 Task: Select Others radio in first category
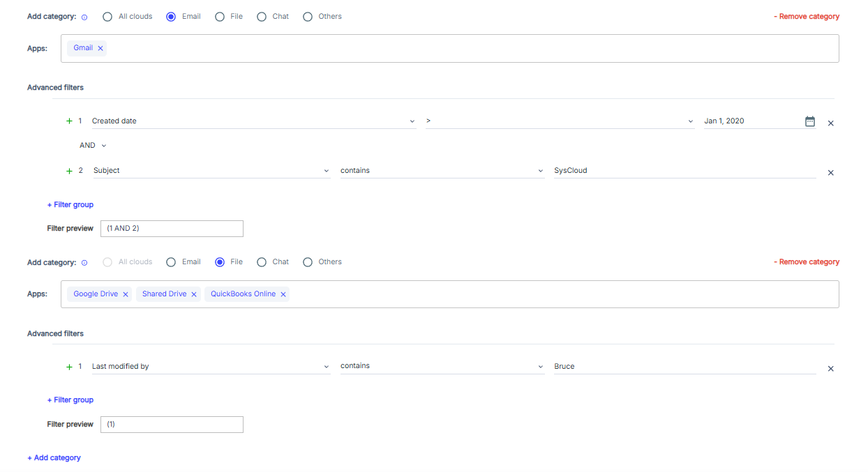tap(308, 17)
